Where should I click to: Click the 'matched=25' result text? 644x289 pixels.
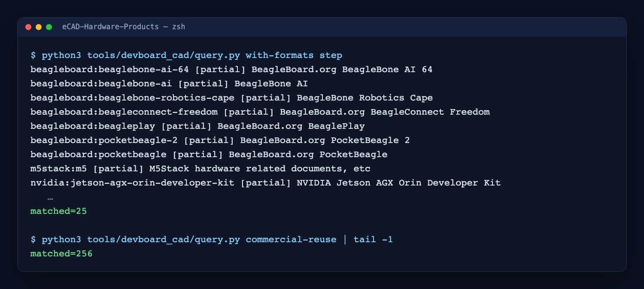tap(59, 211)
